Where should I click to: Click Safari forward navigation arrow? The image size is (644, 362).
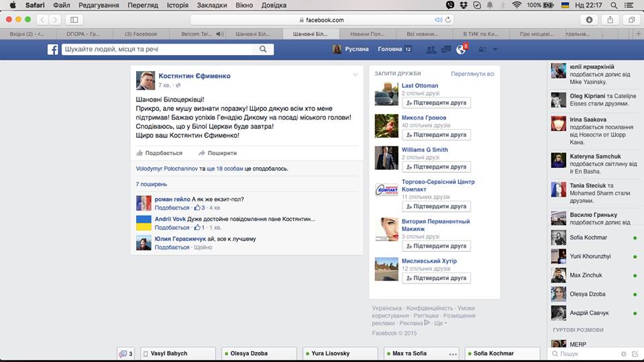pos(54,19)
